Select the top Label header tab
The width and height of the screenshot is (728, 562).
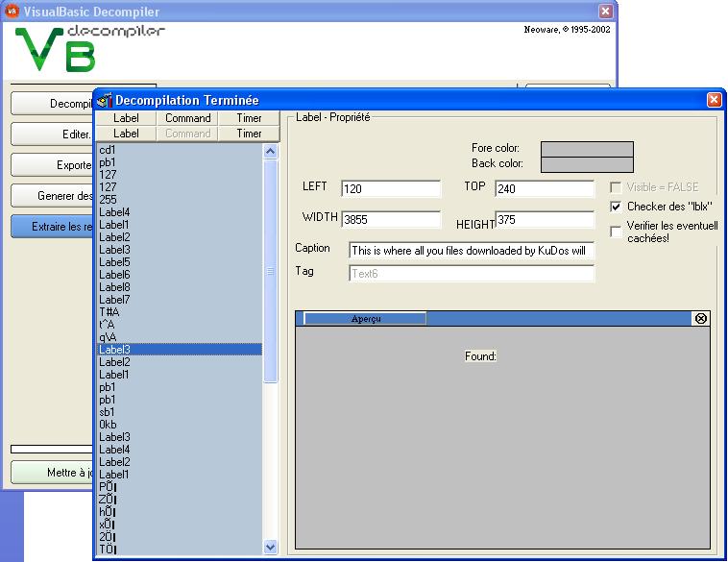click(x=126, y=118)
